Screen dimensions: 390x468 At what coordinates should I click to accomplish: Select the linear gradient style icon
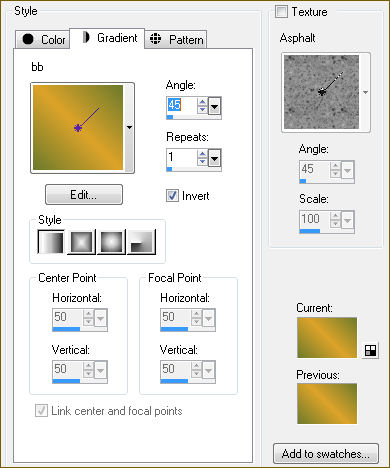click(51, 242)
